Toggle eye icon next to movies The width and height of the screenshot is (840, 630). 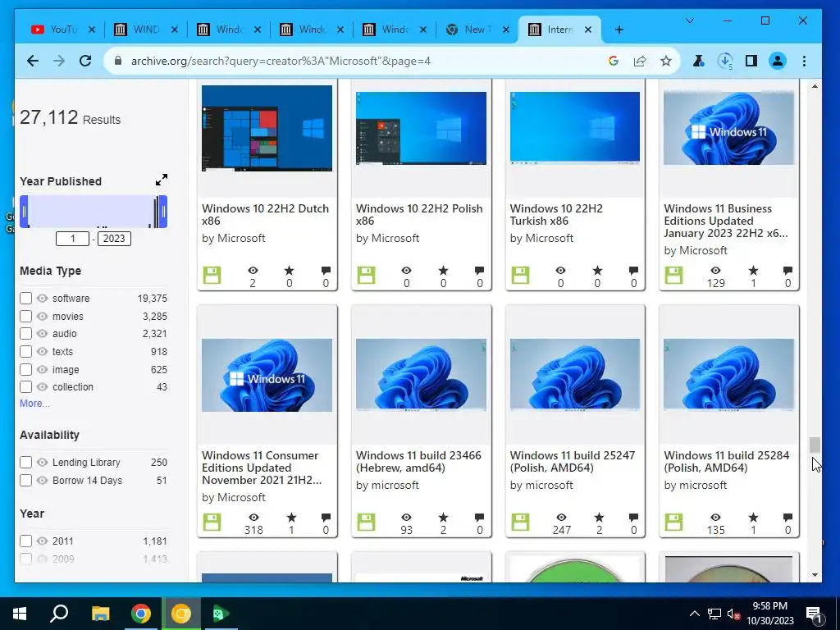click(43, 316)
